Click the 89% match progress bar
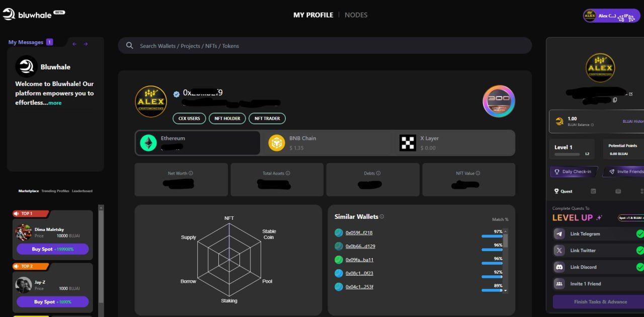This screenshot has width=644, height=317. click(x=492, y=290)
